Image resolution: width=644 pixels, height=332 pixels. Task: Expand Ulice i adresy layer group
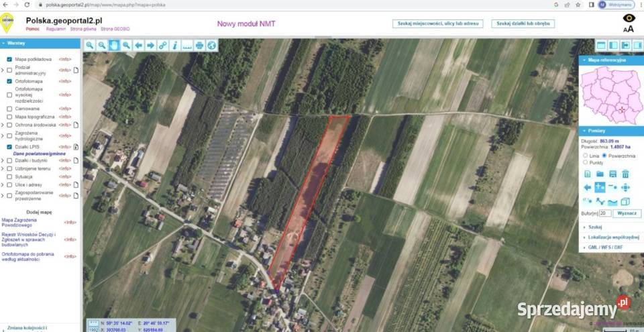pos(3,184)
